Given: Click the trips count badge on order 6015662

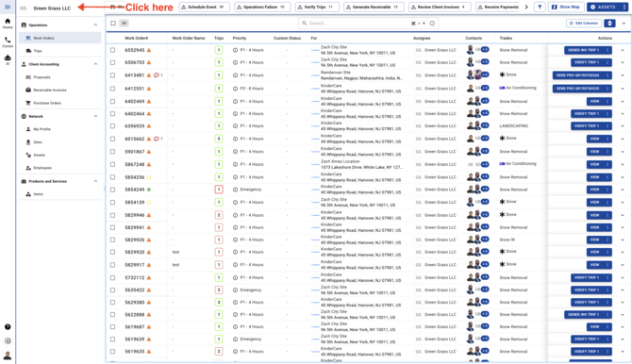Looking at the screenshot, I should (x=219, y=139).
